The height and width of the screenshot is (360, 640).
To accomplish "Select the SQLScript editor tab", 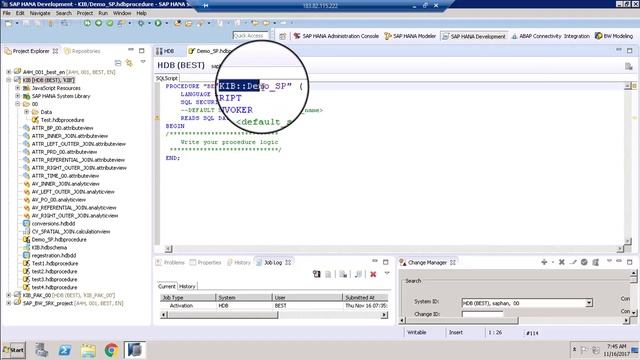I will (x=167, y=78).
